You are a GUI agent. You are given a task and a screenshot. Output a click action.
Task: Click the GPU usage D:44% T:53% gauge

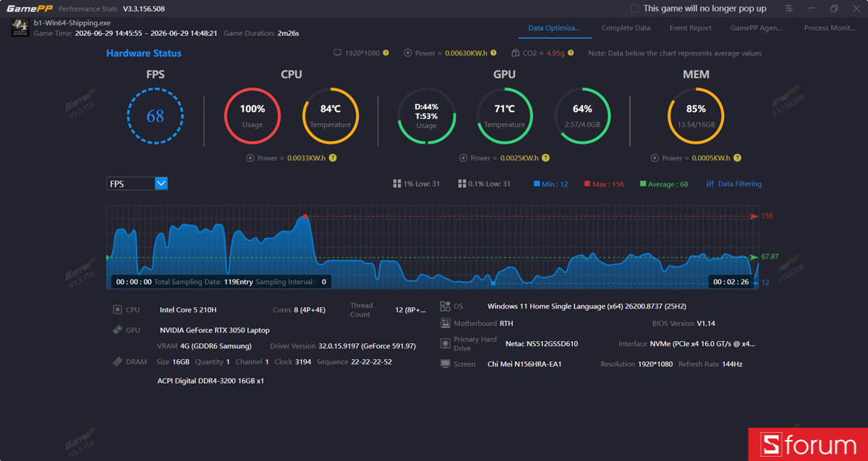tap(427, 116)
